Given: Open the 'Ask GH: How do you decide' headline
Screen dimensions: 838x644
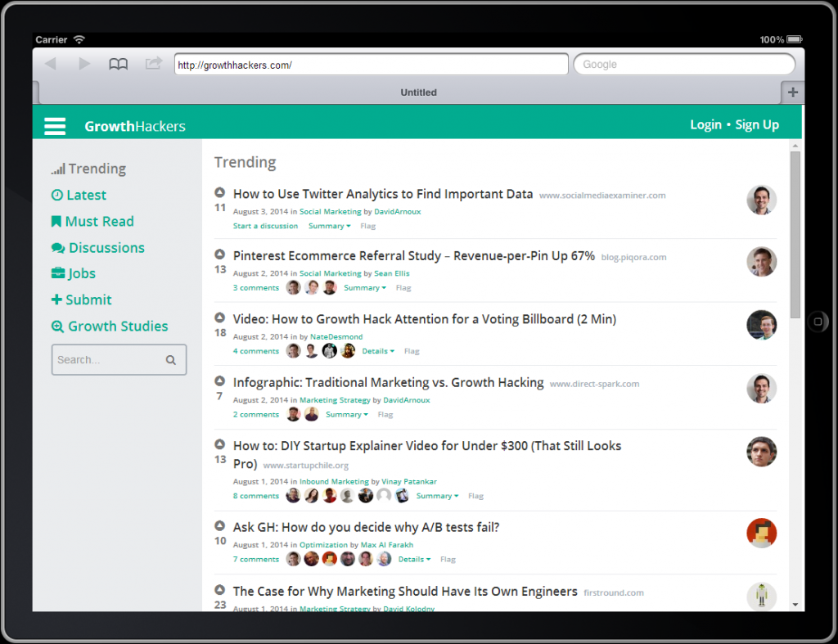Looking at the screenshot, I should pyautogui.click(x=366, y=528).
